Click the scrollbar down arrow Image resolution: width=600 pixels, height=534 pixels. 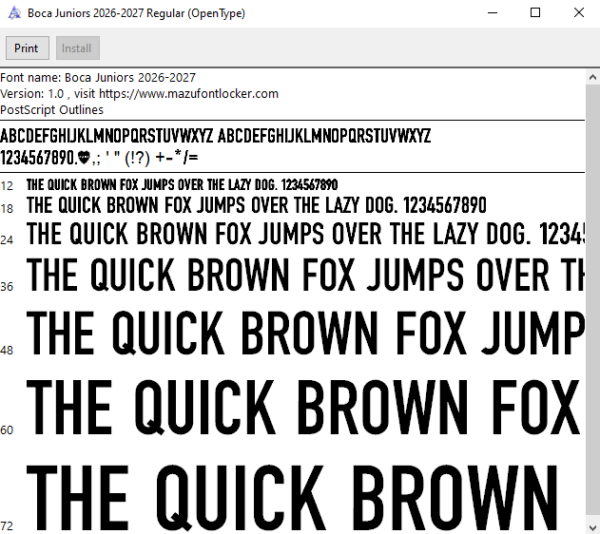(593, 527)
